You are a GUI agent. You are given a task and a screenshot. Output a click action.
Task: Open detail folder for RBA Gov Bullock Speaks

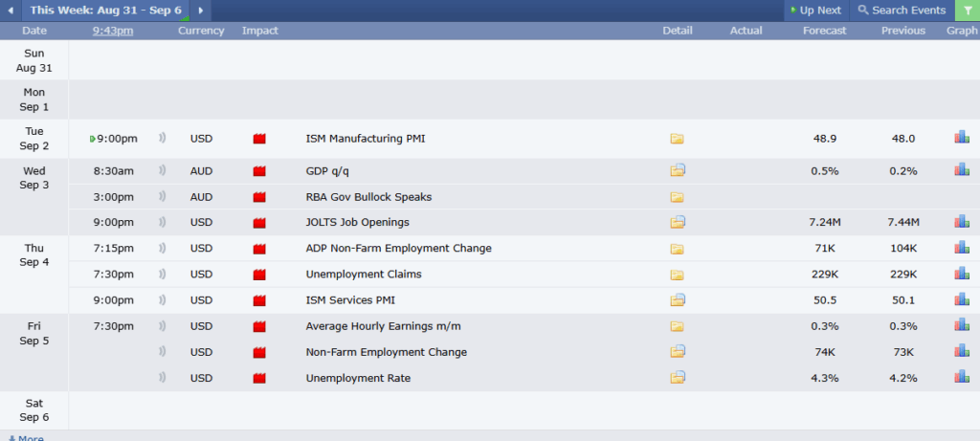pyautogui.click(x=677, y=197)
